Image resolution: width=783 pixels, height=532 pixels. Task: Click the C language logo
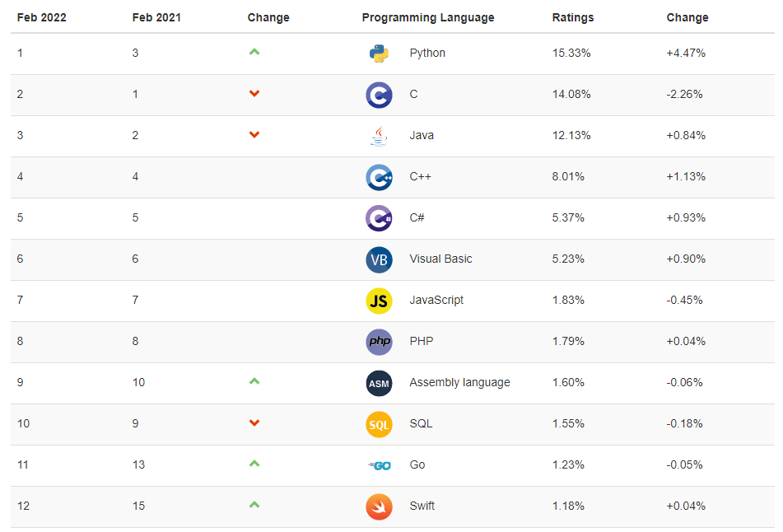379,95
